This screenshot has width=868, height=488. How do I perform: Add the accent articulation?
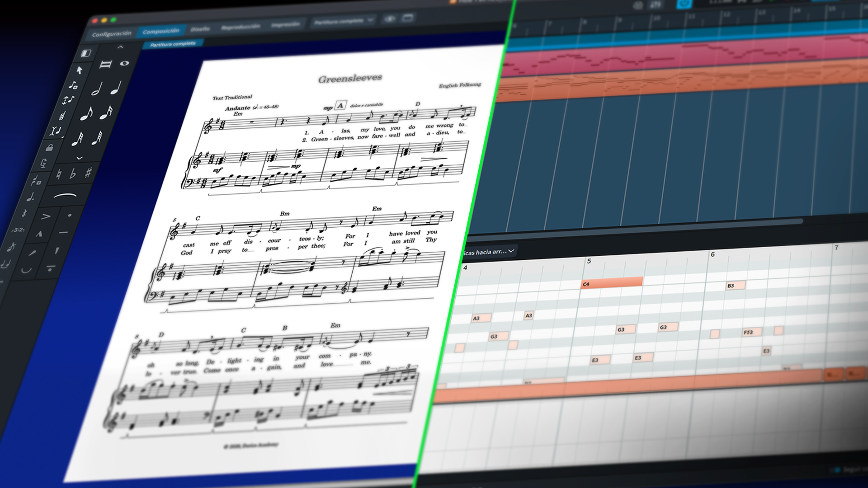(x=46, y=216)
